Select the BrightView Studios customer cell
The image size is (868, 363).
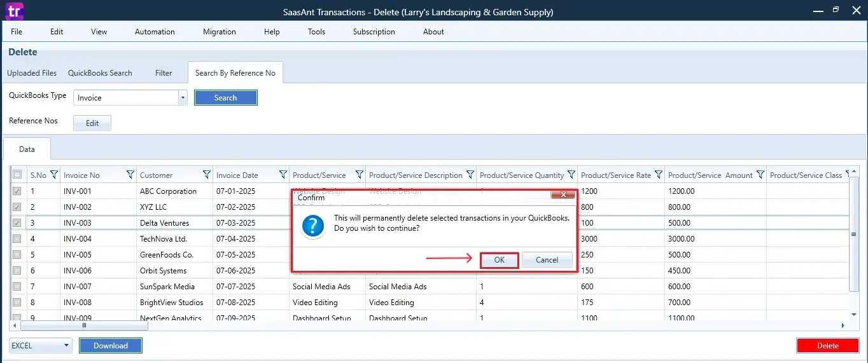[x=174, y=302]
